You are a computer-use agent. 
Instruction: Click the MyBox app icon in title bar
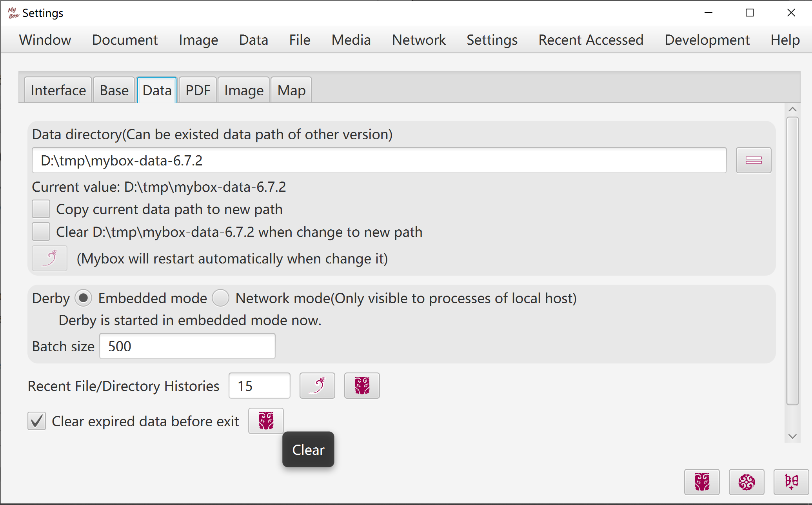(13, 13)
